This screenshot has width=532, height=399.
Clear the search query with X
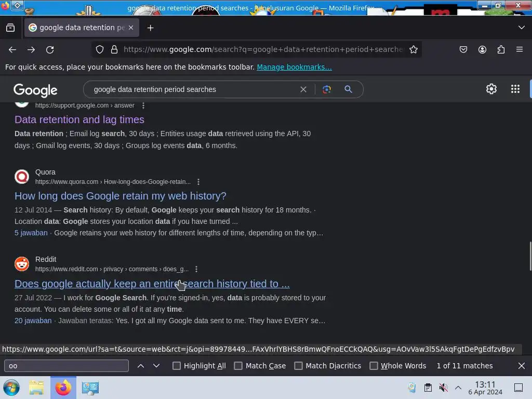[x=303, y=89]
